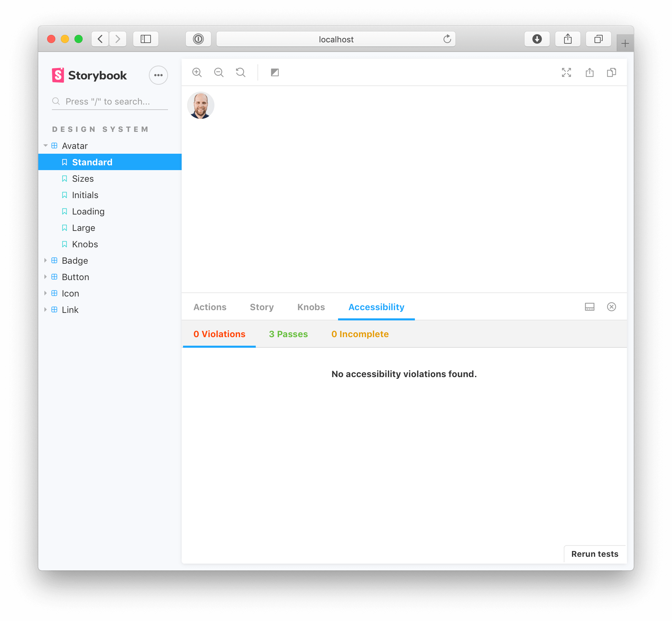
Task: Select the Sizes Avatar story
Action: coord(82,179)
